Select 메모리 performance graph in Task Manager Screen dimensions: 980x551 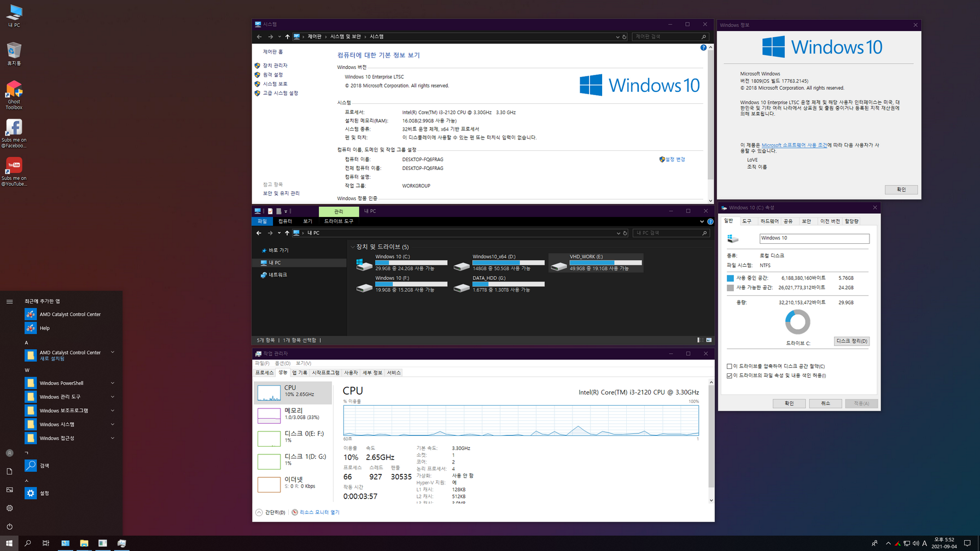point(293,415)
